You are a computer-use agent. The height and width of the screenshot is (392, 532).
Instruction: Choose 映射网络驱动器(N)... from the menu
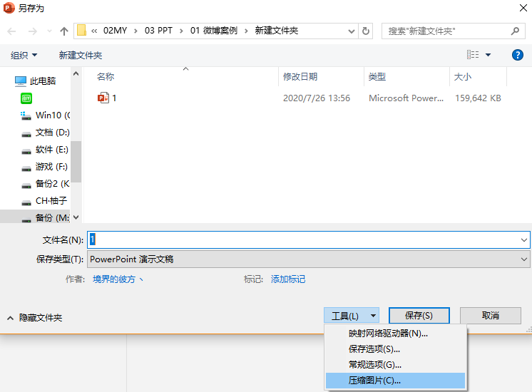395,334
